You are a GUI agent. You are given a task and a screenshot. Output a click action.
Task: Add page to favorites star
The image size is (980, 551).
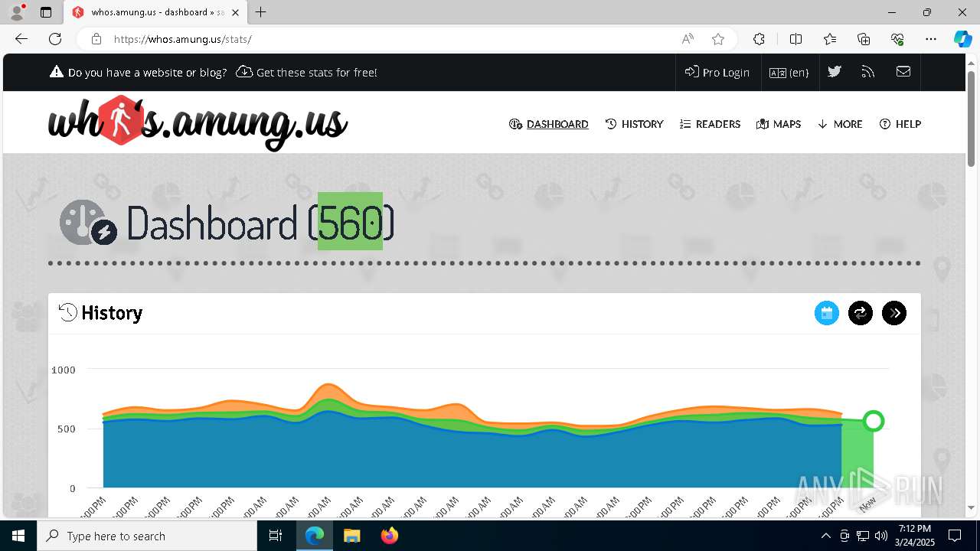coord(718,39)
